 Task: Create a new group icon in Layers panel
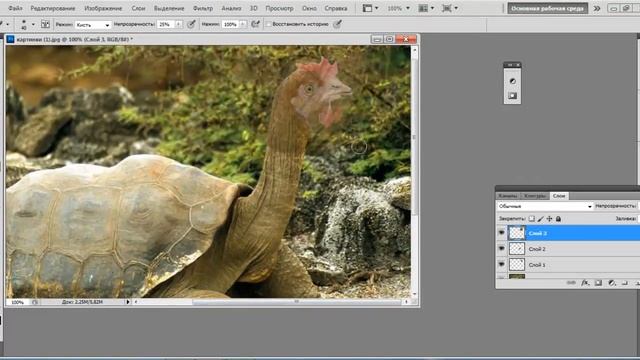(624, 282)
